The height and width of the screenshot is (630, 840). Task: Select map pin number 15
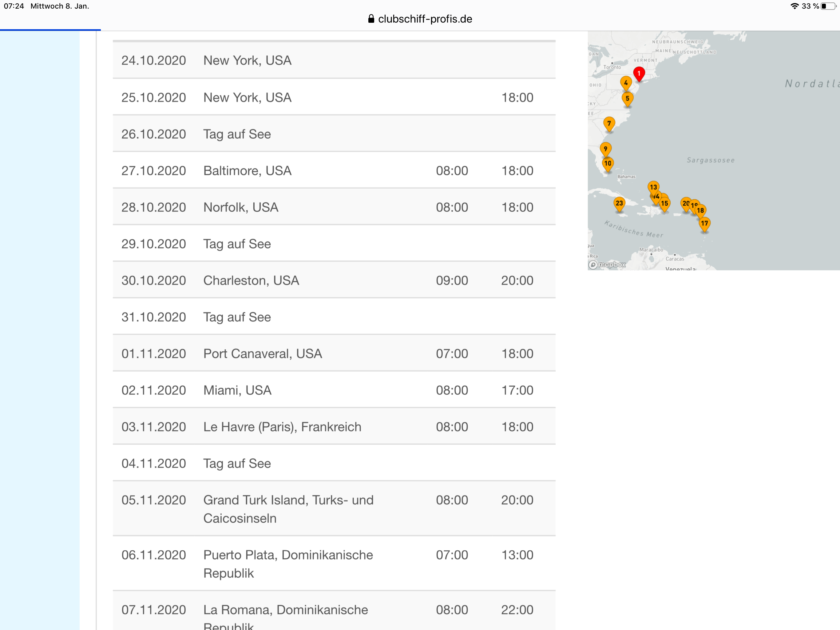click(x=664, y=204)
